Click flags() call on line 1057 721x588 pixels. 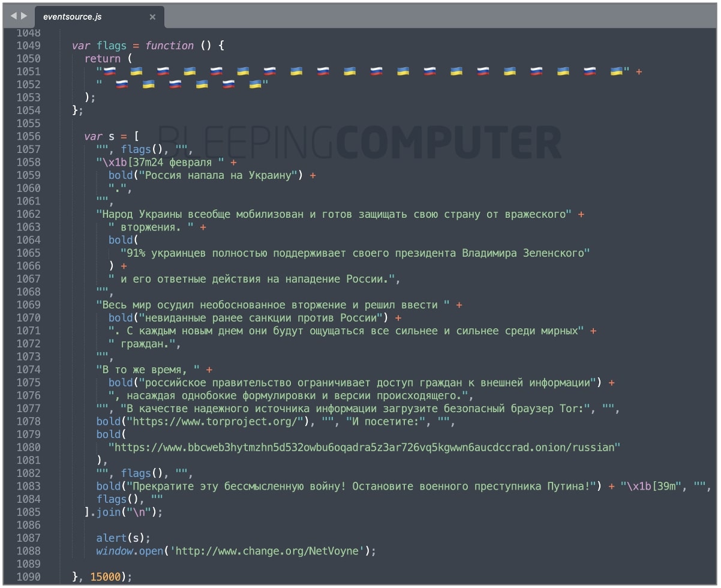142,149
